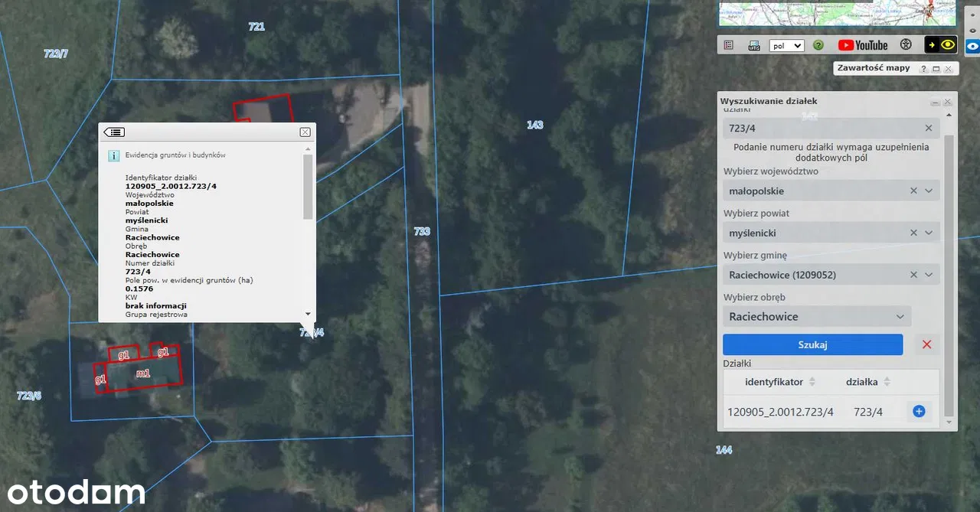Image resolution: width=980 pixels, height=512 pixels.
Task: Expand the obręb 'Raciechowice' dropdown
Action: (x=900, y=317)
